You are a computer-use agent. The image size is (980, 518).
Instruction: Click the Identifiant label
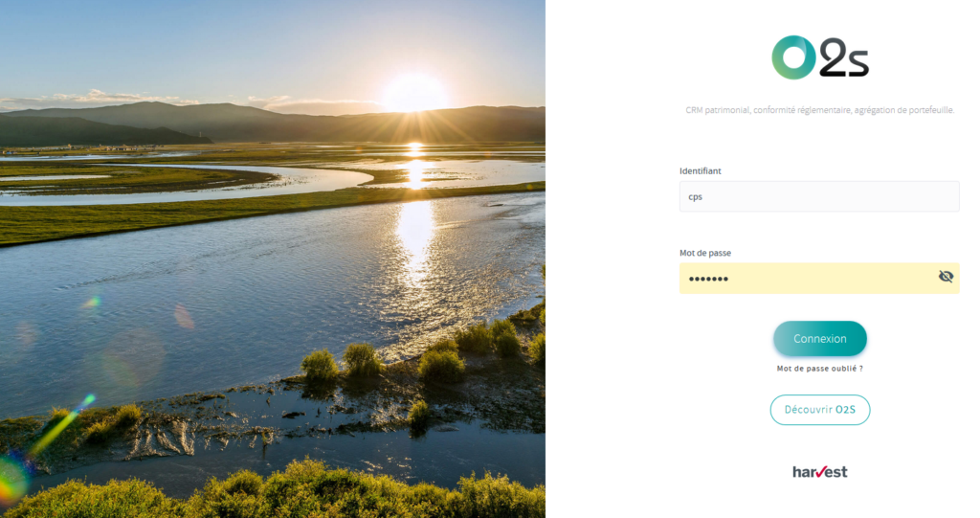click(700, 170)
